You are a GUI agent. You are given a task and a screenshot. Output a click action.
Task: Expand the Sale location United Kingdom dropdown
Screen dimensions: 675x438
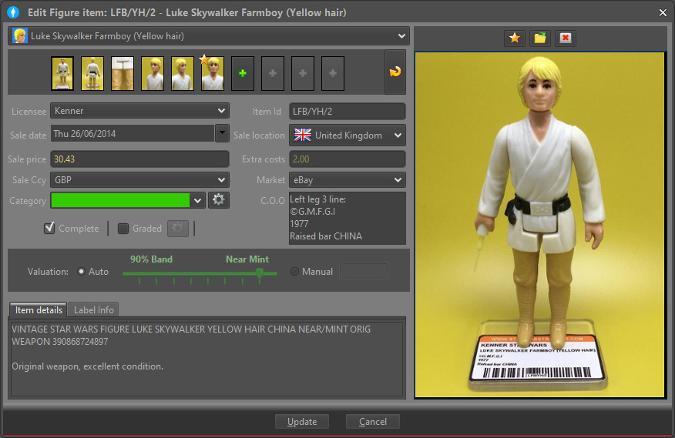398,135
